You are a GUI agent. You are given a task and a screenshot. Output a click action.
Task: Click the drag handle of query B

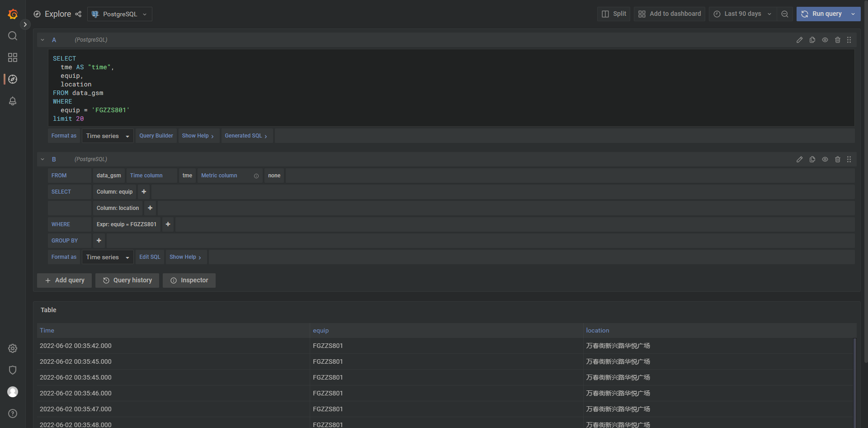(x=849, y=159)
